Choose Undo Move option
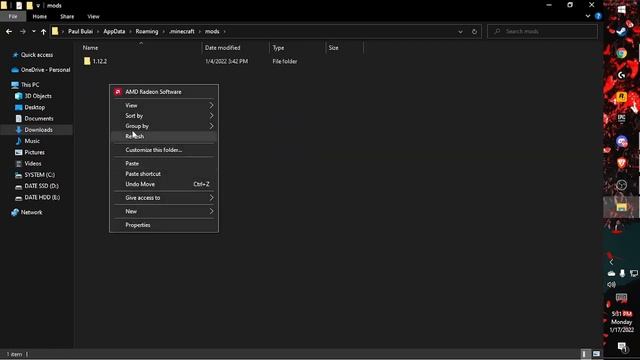The image size is (640, 360). click(x=164, y=184)
